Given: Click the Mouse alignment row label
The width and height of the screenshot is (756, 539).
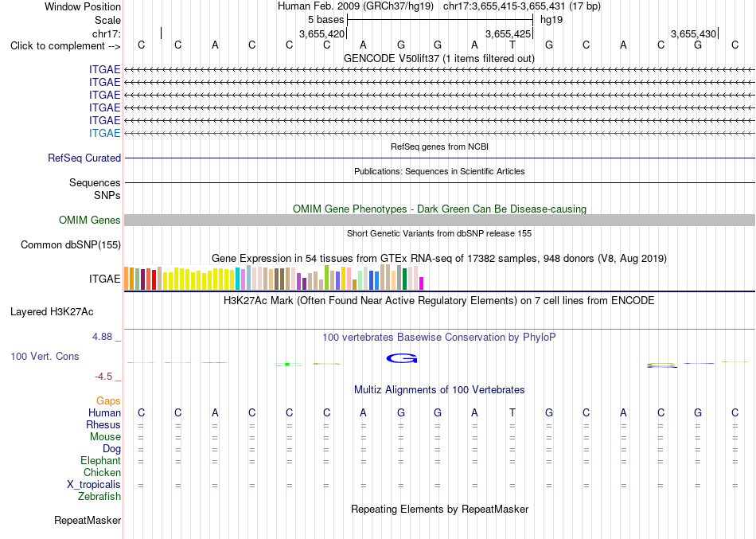Looking at the screenshot, I should pos(105,437).
